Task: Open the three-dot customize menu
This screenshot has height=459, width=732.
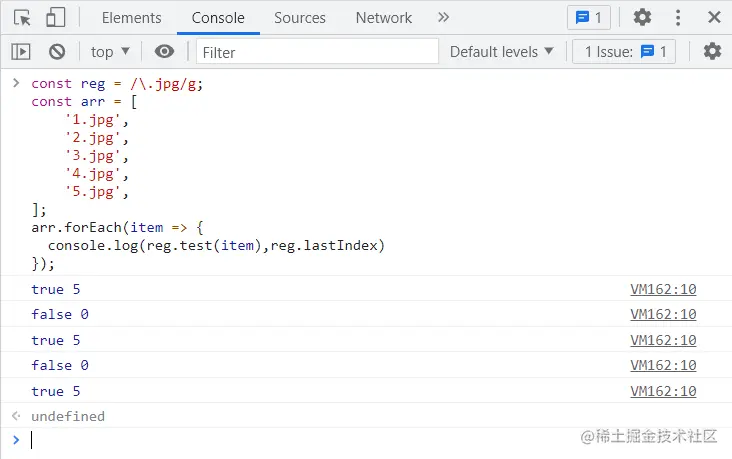Action: click(x=679, y=18)
